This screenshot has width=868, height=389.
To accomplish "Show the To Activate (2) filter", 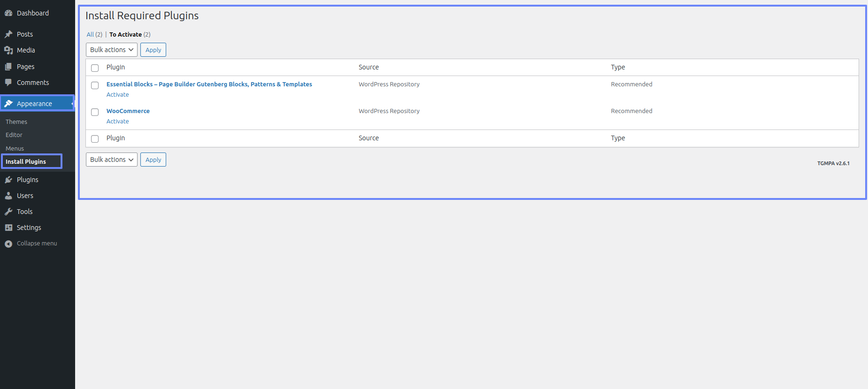I will [x=130, y=35].
